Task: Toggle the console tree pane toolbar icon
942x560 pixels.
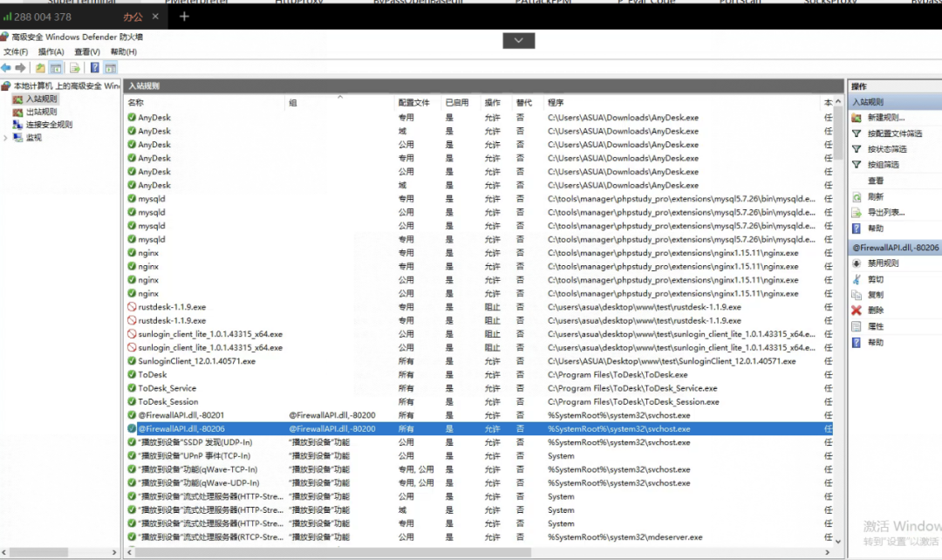Action: tap(56, 68)
